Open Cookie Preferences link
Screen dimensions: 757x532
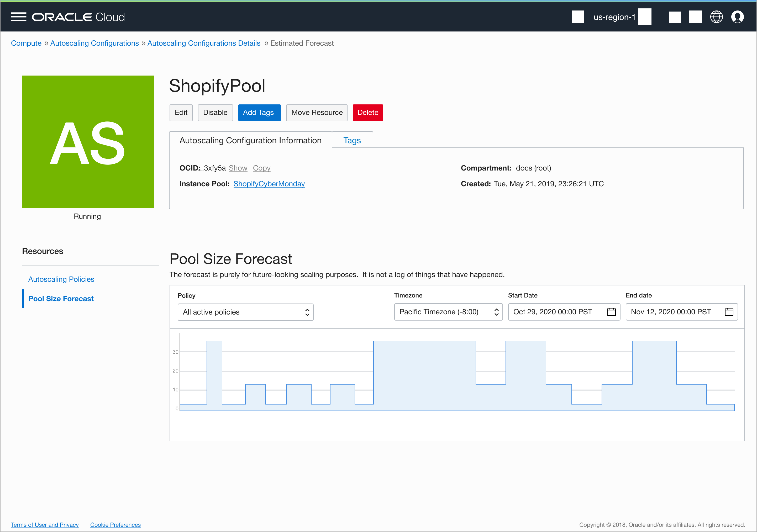click(x=115, y=525)
